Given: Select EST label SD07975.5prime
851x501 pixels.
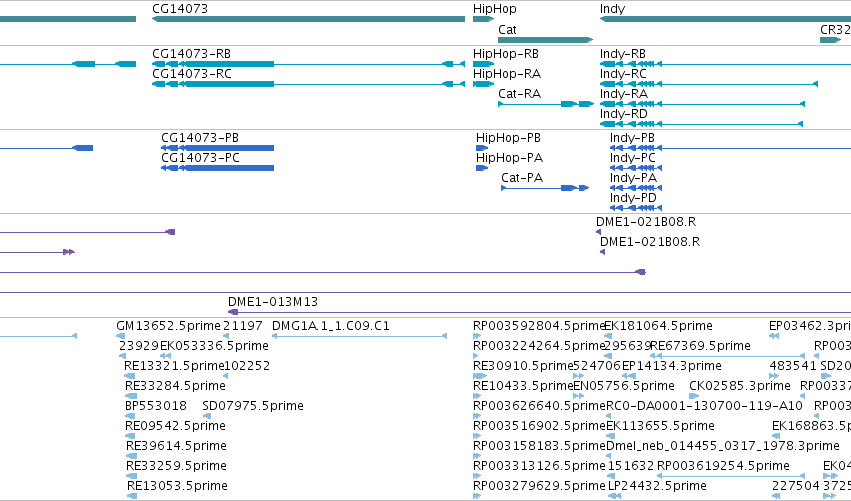Looking at the screenshot, I should pyautogui.click(x=252, y=407).
